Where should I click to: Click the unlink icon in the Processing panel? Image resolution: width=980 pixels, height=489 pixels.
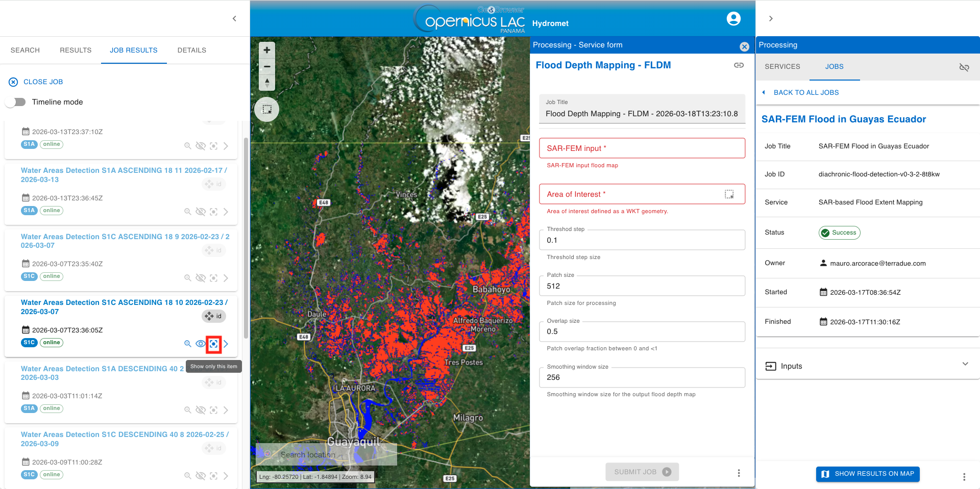964,67
